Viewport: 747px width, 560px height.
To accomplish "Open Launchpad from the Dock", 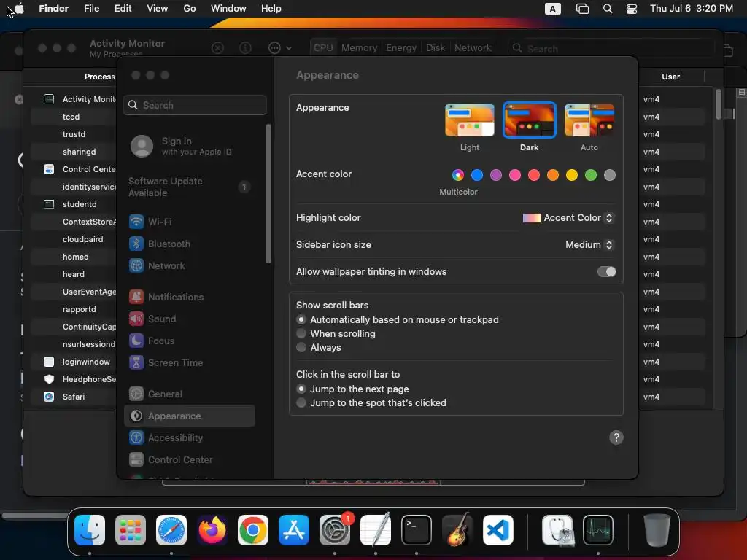I will (131, 530).
